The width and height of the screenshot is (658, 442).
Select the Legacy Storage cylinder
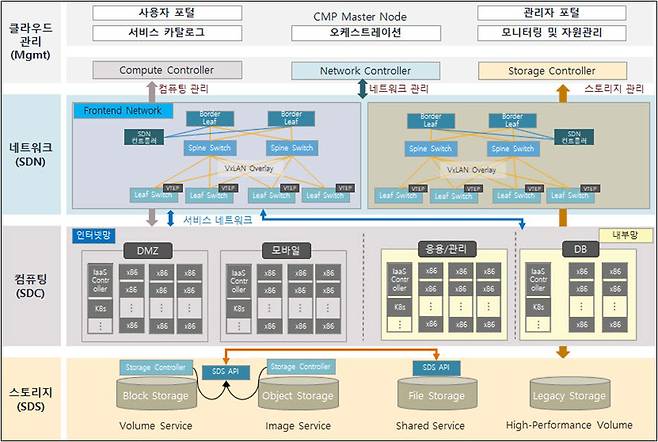tap(567, 396)
